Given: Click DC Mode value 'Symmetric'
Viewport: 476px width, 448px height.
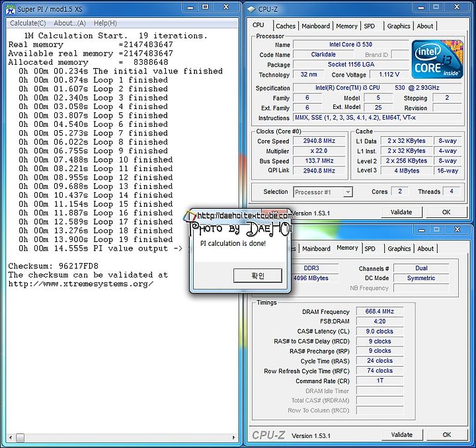Looking at the screenshot, I should pos(421,278).
